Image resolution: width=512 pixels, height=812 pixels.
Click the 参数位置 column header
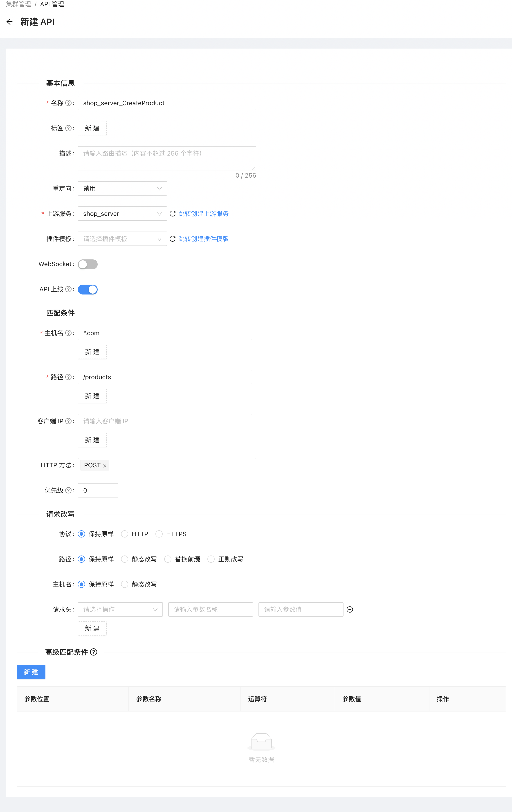point(73,699)
